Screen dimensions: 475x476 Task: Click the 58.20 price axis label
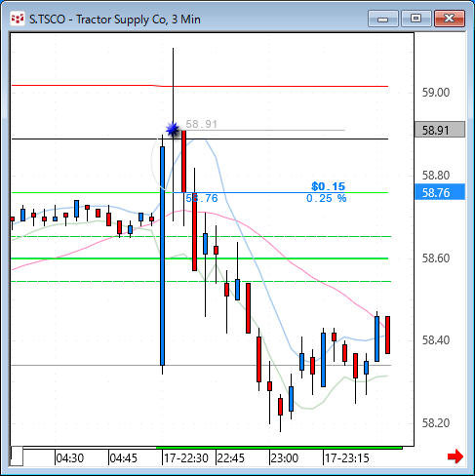[x=436, y=423]
